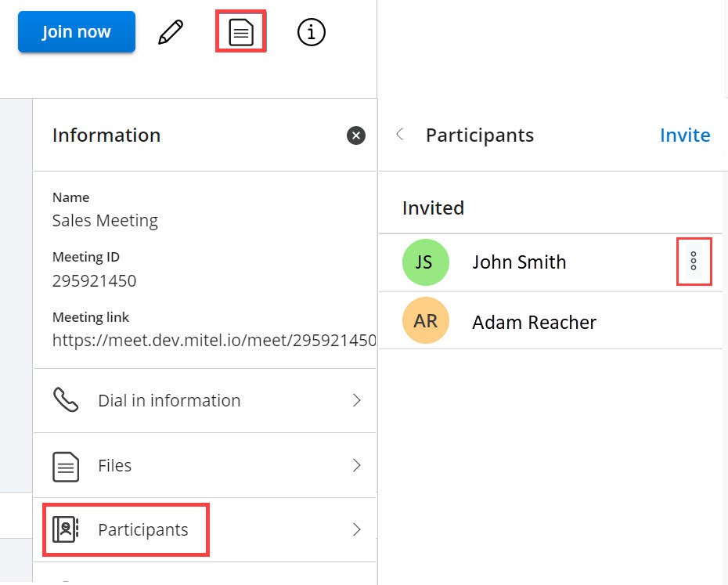Select the meeting link URL text

pos(214,341)
